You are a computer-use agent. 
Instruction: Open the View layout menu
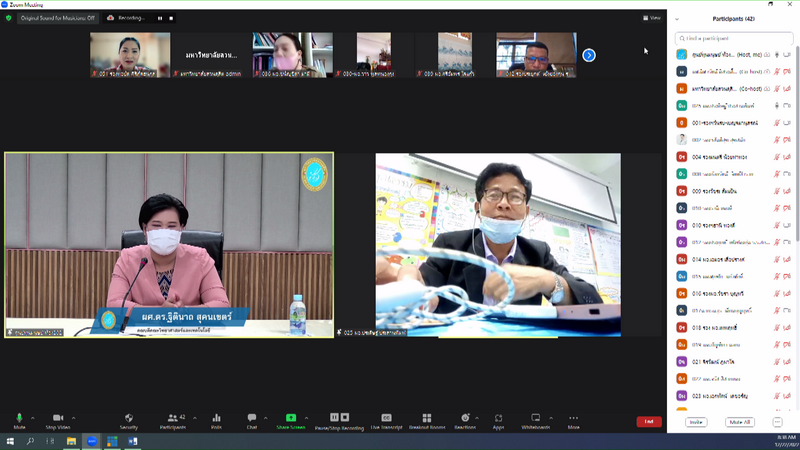pos(652,18)
